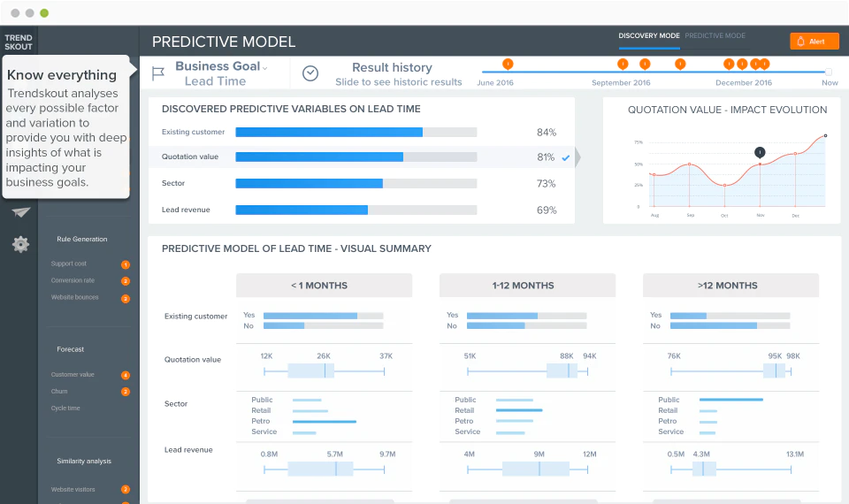This screenshot has width=849, height=504.
Task: Click the Result history slider handle at Now
Action: click(x=828, y=72)
